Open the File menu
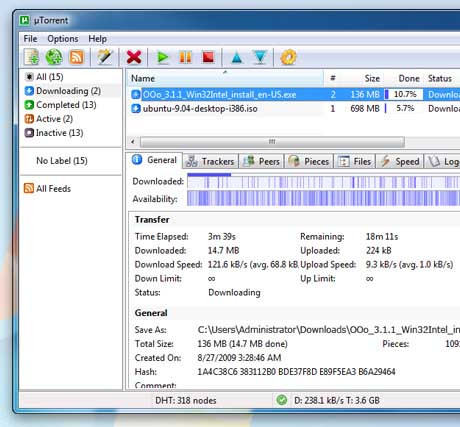This screenshot has height=427, width=460. [30, 39]
